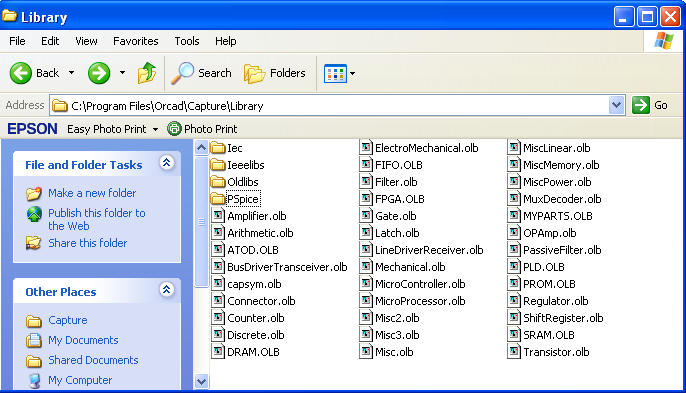Select the ATOD.OLB file icon
The height and width of the screenshot is (393, 686).
pos(217,250)
